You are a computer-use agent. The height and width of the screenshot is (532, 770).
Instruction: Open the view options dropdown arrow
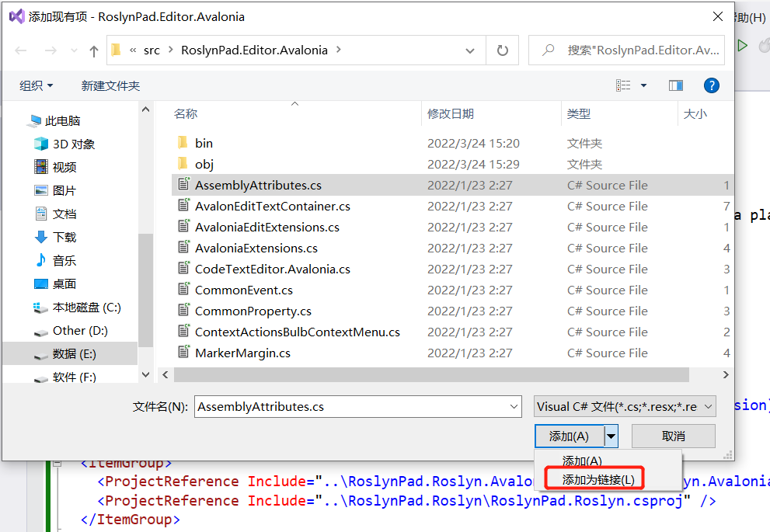click(643, 86)
